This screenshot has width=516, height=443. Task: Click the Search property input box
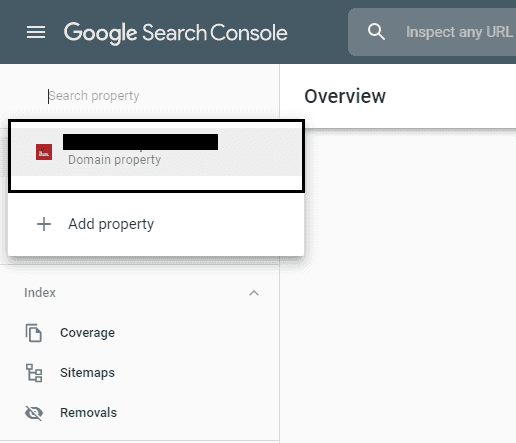93,96
